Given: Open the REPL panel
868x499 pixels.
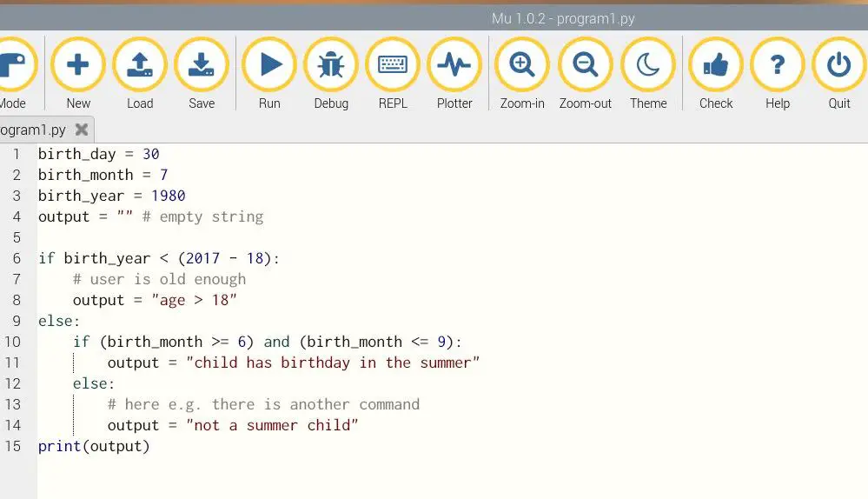Looking at the screenshot, I should (393, 72).
